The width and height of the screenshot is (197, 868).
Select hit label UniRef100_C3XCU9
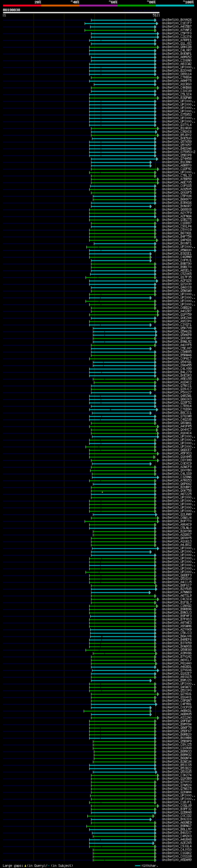[x=176, y=91]
